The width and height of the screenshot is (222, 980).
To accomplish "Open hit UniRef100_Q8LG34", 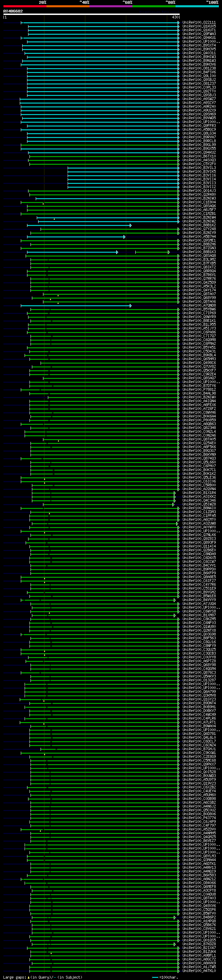I will coord(199,133).
